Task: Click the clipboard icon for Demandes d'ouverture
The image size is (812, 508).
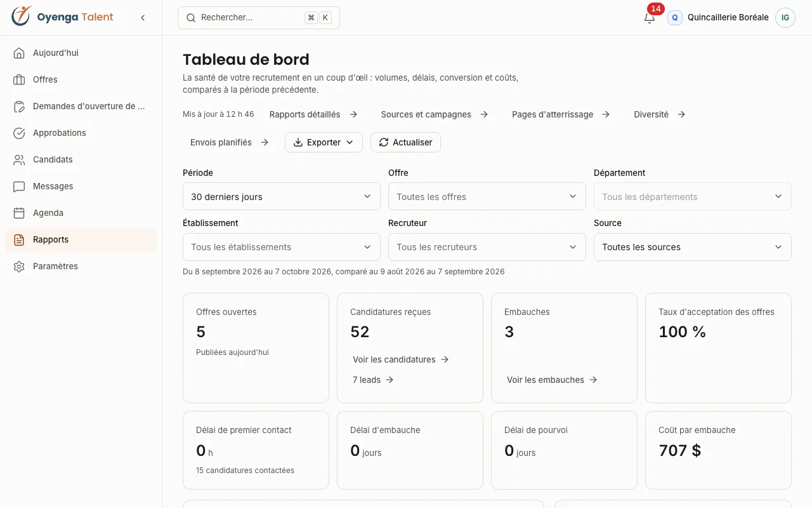Action: [x=19, y=107]
